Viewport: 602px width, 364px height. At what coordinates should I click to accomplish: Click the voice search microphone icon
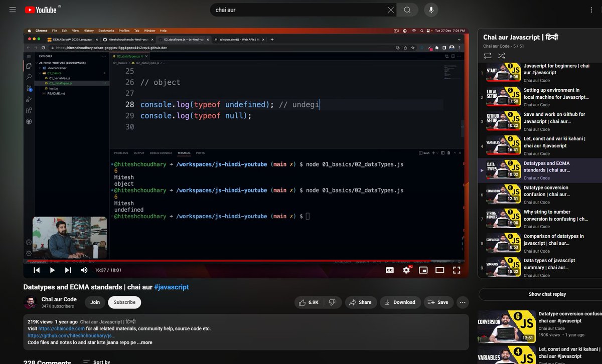[430, 10]
